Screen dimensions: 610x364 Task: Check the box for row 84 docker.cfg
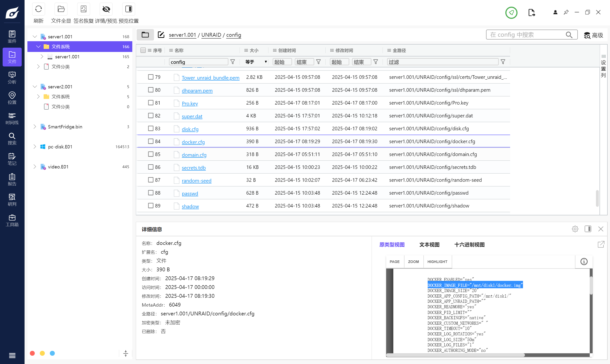[x=151, y=141]
